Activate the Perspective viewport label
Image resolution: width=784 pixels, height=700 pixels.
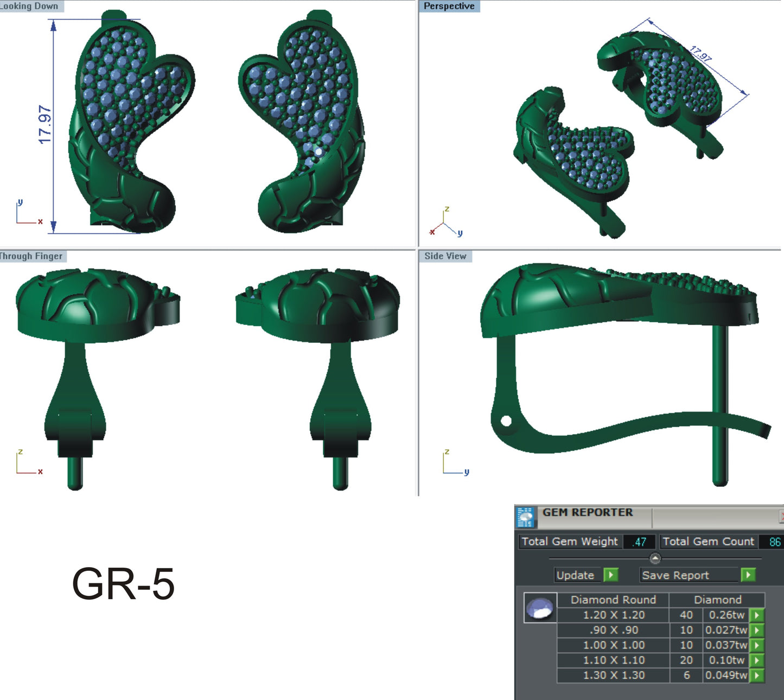tap(449, 6)
